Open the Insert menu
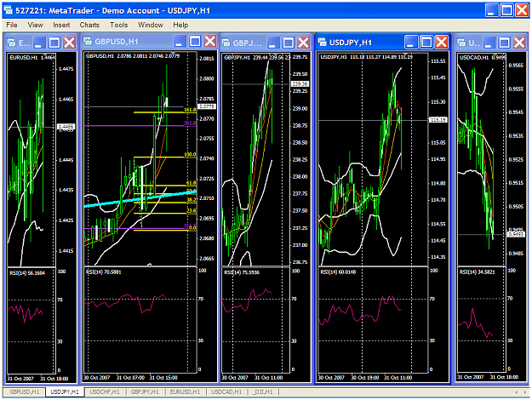The image size is (532, 400). click(61, 25)
